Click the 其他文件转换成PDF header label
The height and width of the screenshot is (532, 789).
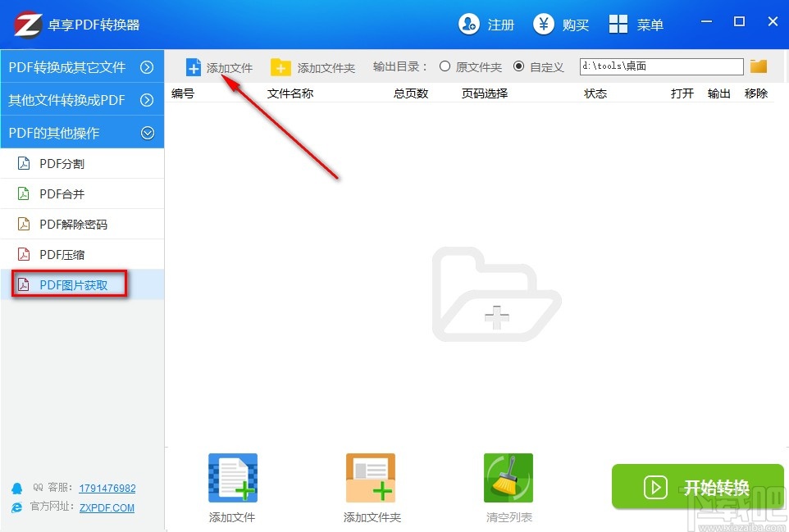66,100
